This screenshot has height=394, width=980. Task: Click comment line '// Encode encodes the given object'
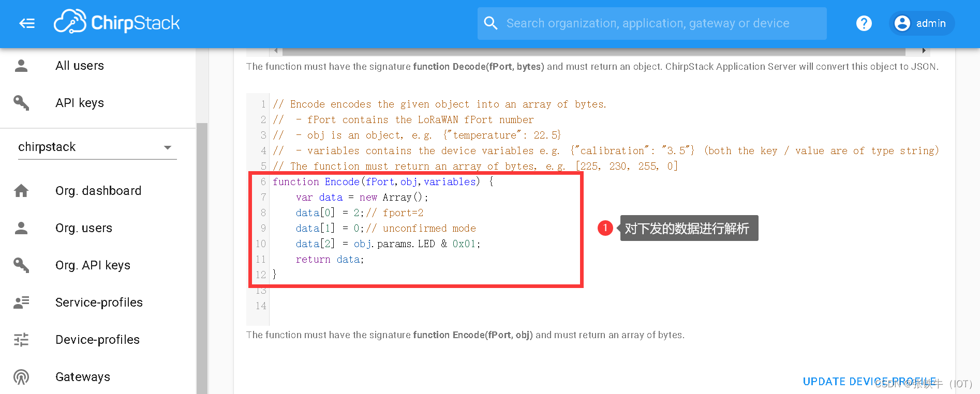click(x=440, y=104)
